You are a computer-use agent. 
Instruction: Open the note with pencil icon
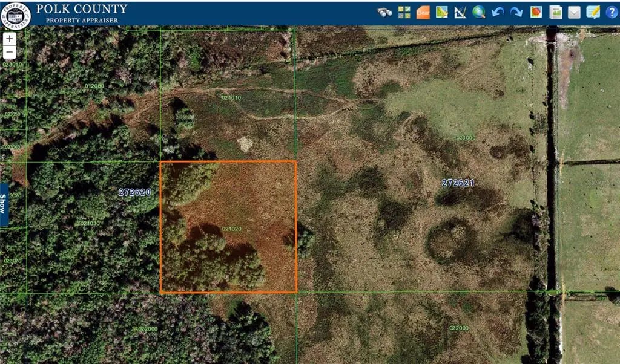(x=593, y=12)
